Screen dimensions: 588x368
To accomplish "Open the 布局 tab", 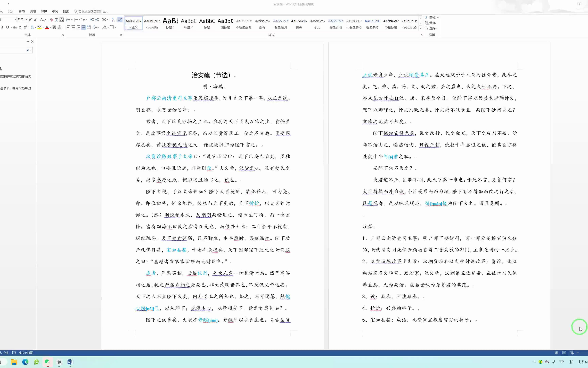I will click(22, 11).
